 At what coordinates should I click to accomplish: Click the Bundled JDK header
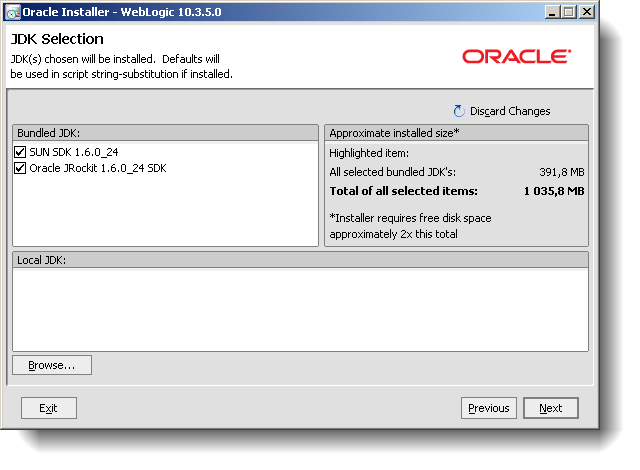click(165, 133)
